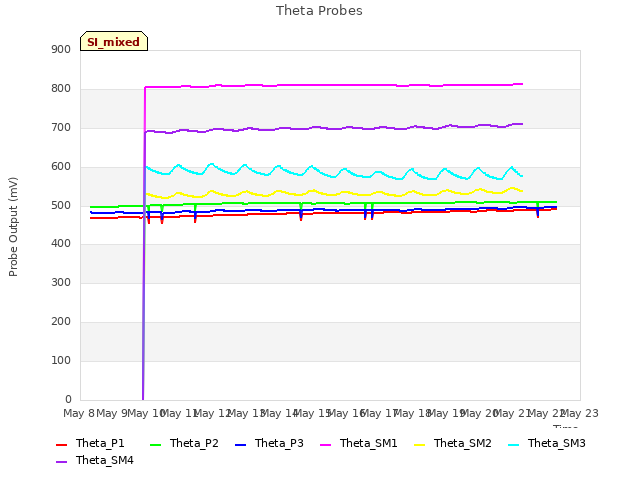Click the 600 y-axis tick label
Image resolution: width=640 pixels, height=480 pixels.
61,167
